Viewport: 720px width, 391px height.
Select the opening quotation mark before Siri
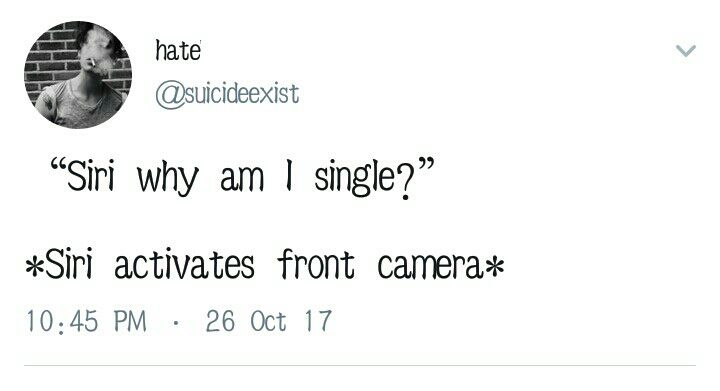pyautogui.click(x=58, y=166)
